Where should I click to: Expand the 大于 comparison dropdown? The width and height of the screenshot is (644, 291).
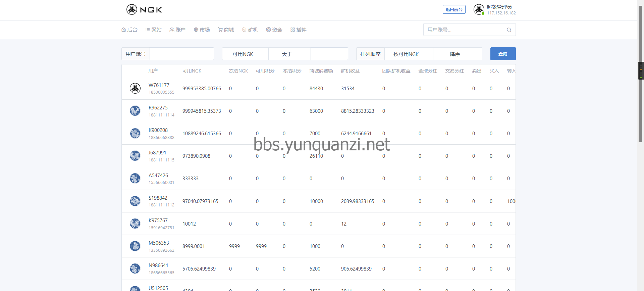tap(289, 54)
